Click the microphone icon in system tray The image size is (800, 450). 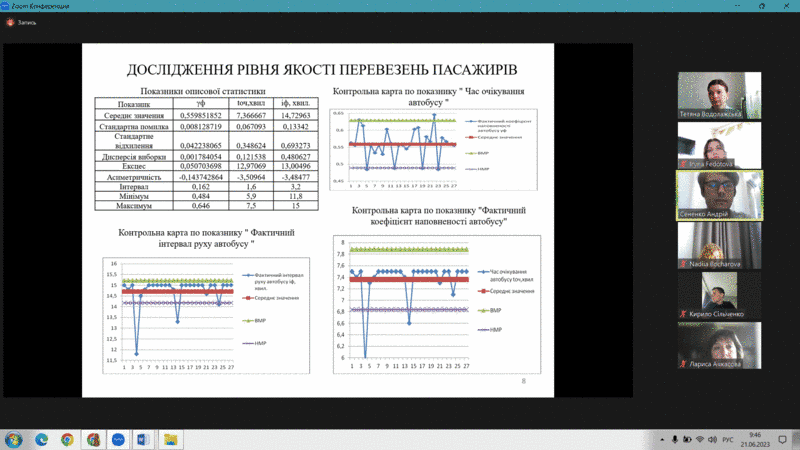[x=676, y=439]
